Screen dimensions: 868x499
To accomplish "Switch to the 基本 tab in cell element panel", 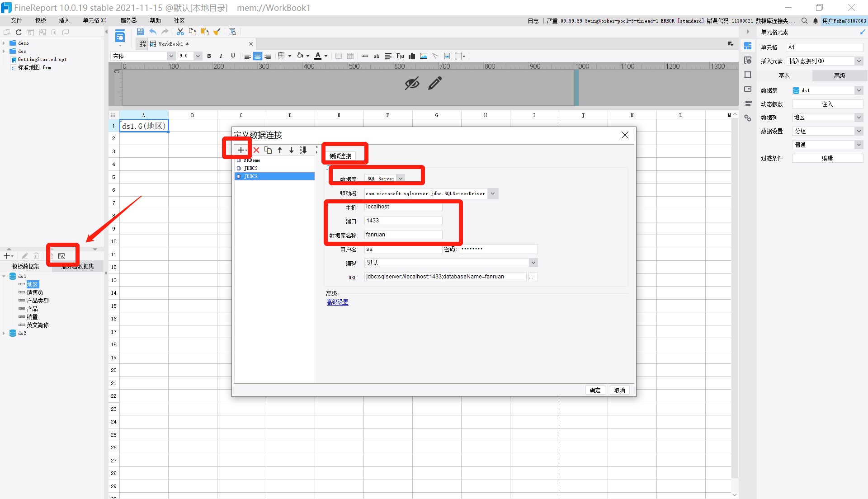I will 784,75.
